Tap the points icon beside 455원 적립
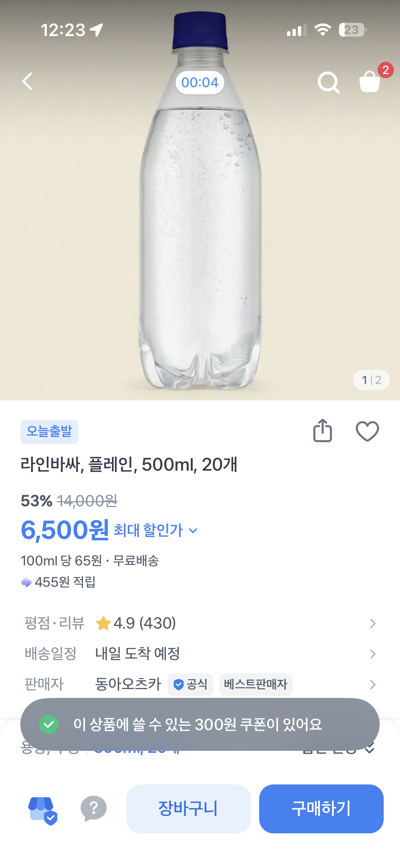The image size is (400, 868). click(x=26, y=582)
